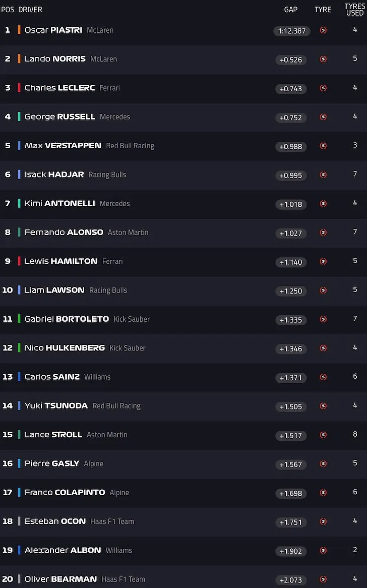This screenshot has width=367, height=588.
Task: Click the tyre icon next to Fernando Alonso
Action: click(x=323, y=232)
